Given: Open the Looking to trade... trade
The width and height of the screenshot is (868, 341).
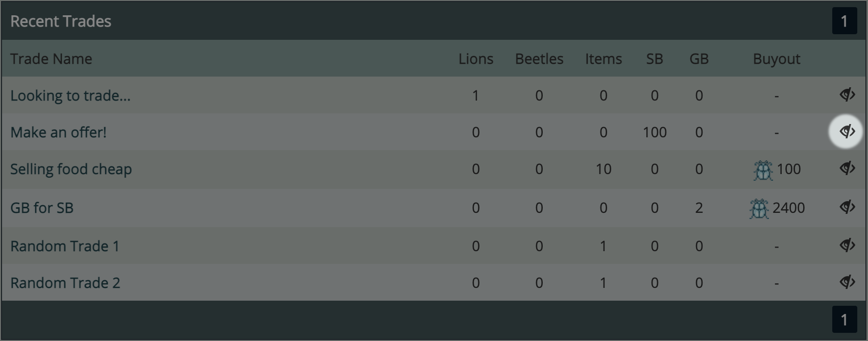Looking at the screenshot, I should click(70, 95).
